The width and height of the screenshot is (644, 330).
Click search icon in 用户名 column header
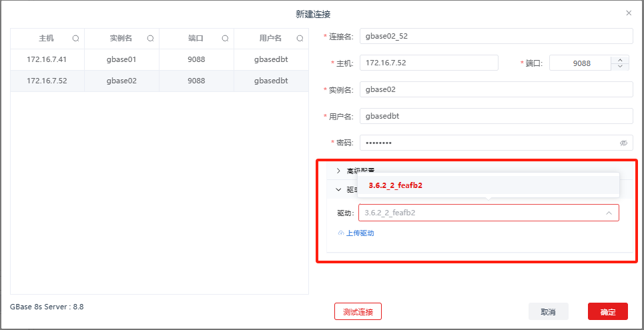[x=300, y=39]
